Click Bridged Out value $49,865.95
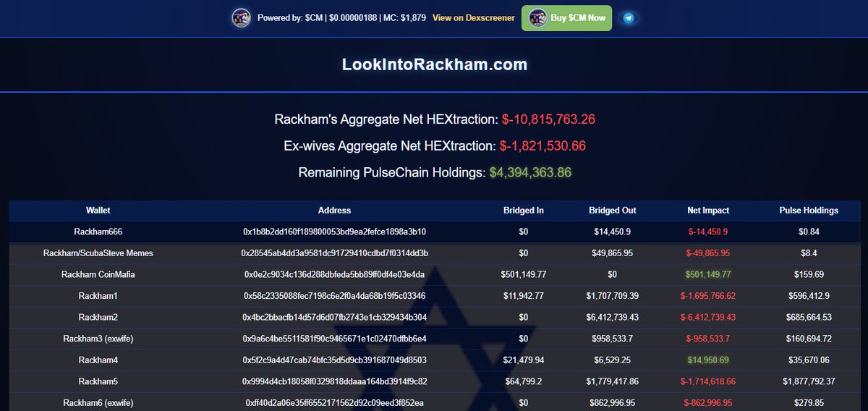 pyautogui.click(x=613, y=253)
